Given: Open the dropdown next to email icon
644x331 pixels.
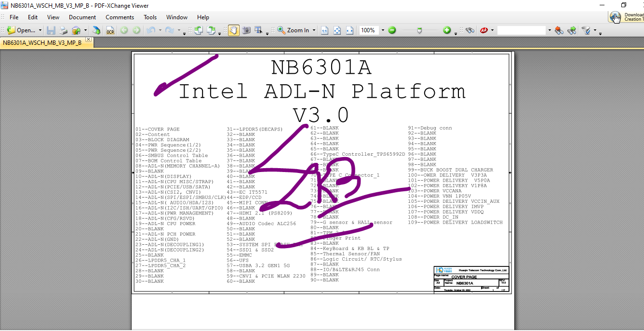Looking at the screenshot, I should [x=85, y=30].
